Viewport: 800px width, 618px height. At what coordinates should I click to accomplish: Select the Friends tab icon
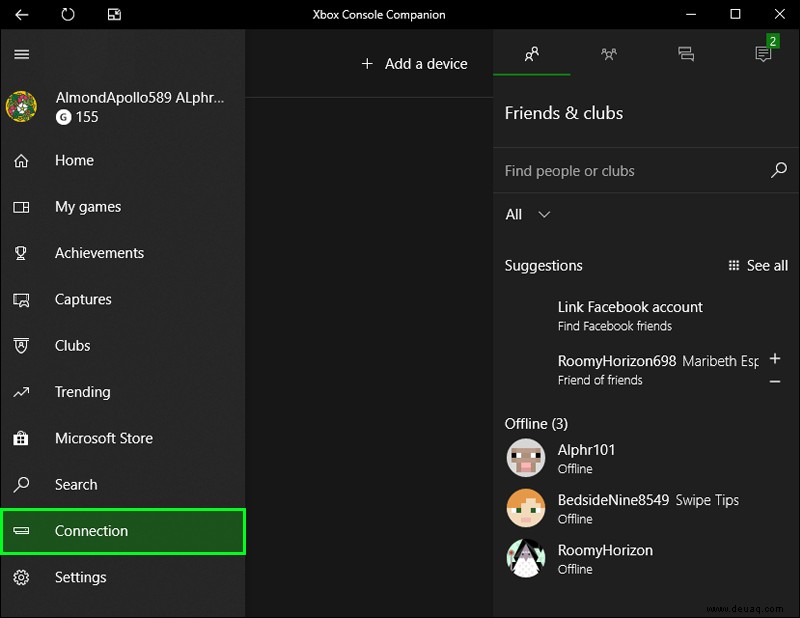coord(532,54)
